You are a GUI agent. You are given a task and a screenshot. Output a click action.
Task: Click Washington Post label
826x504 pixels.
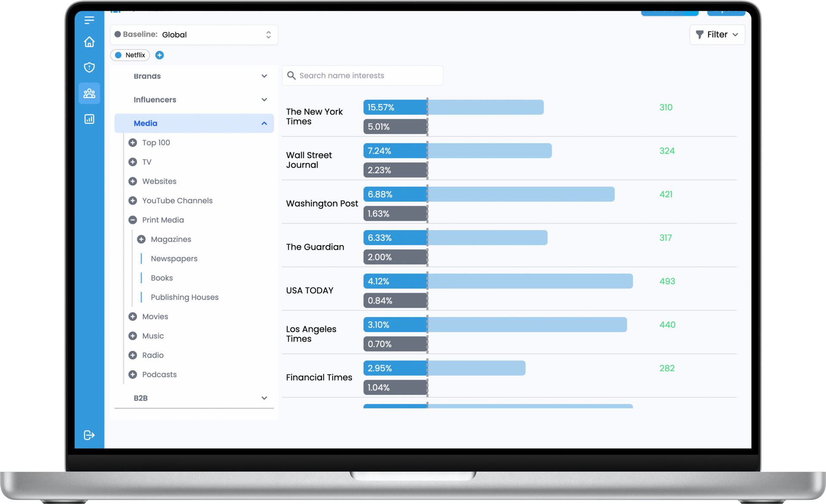point(322,203)
